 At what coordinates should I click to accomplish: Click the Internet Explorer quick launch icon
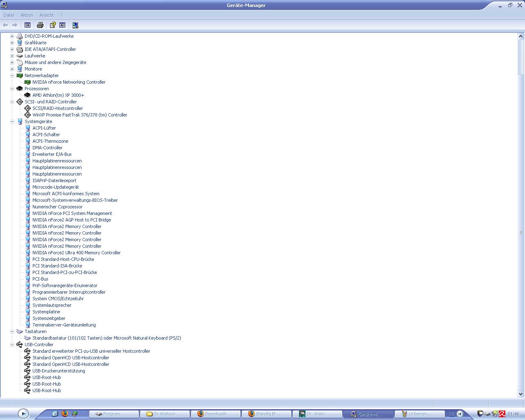[x=55, y=414]
